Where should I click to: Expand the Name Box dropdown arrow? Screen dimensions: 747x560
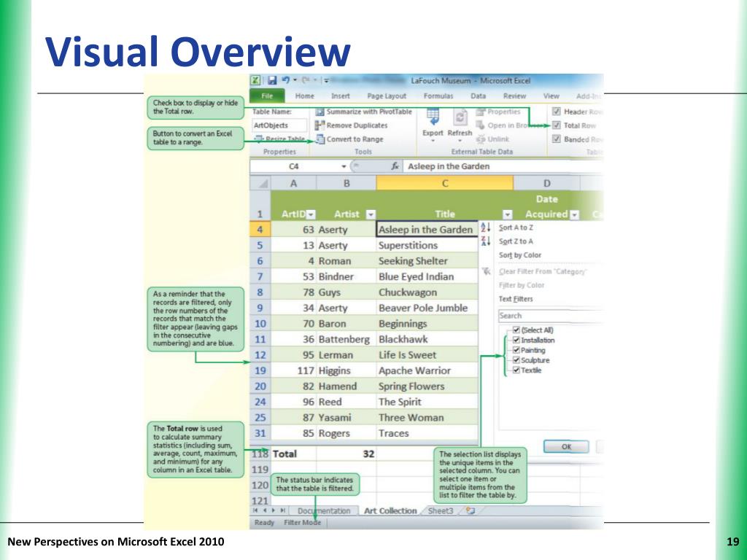click(x=344, y=166)
